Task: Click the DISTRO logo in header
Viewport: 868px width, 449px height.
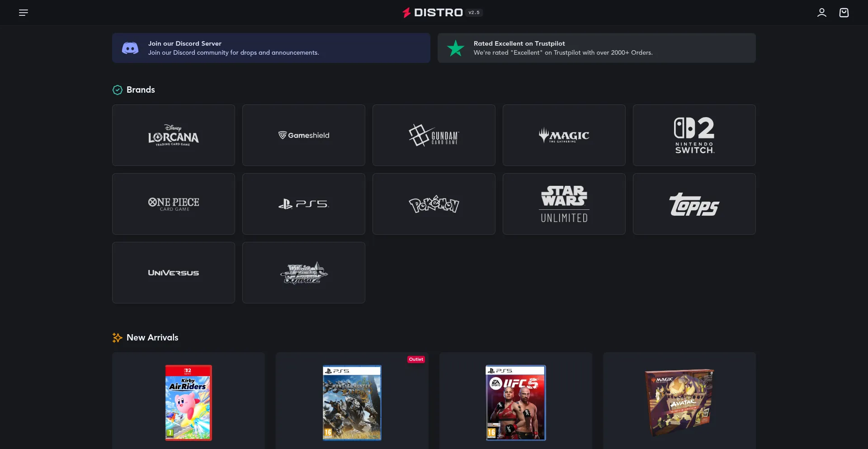Action: [433, 13]
